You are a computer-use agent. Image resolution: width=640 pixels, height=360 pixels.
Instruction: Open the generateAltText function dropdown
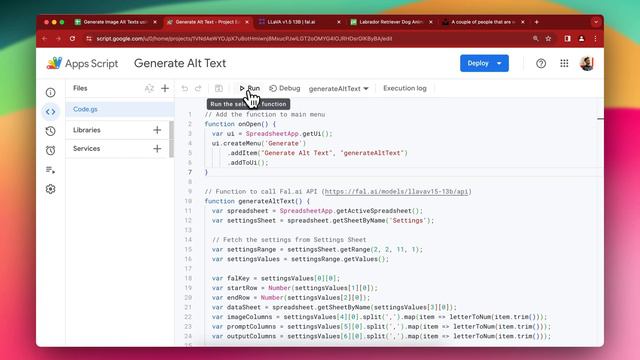click(x=338, y=89)
